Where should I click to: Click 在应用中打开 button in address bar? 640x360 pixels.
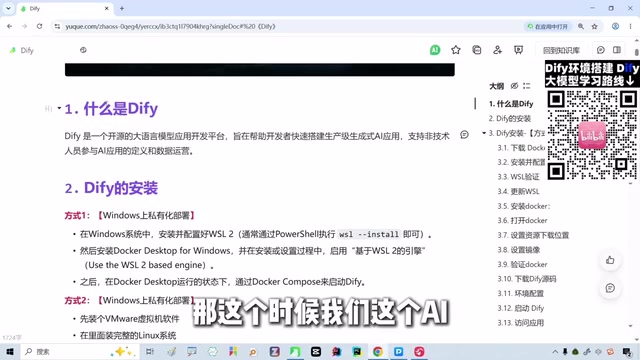pos(548,26)
